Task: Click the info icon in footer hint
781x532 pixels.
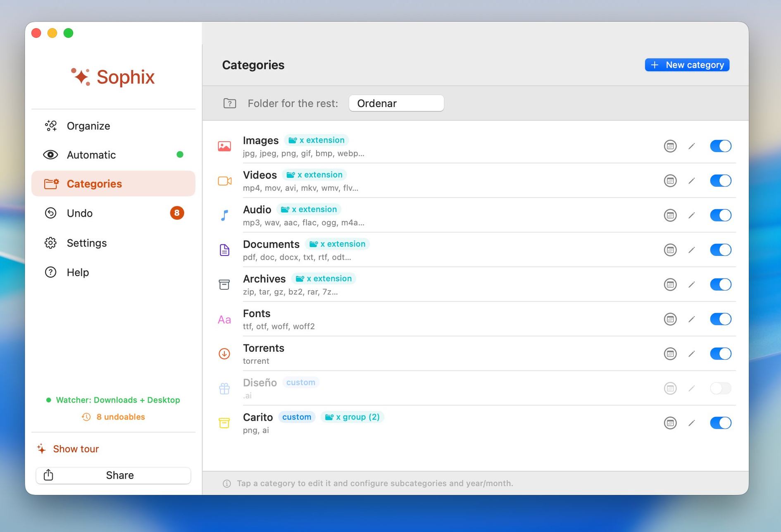Action: (227, 483)
